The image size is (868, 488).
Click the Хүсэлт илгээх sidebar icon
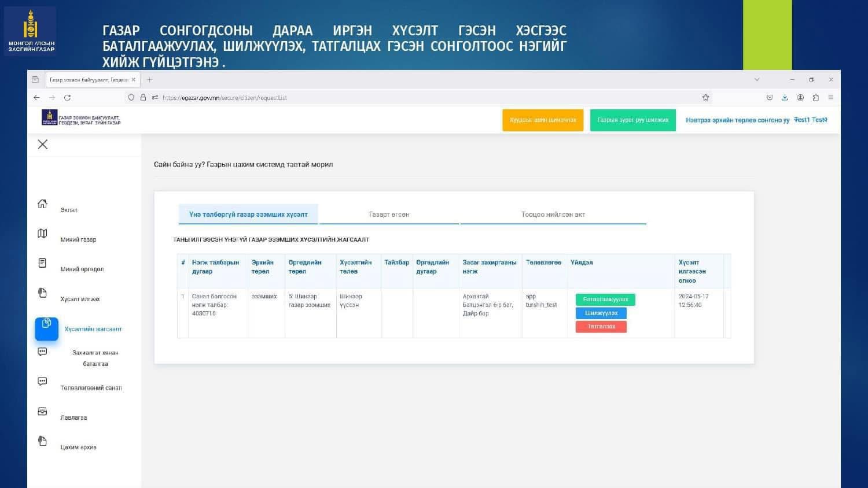(42, 293)
